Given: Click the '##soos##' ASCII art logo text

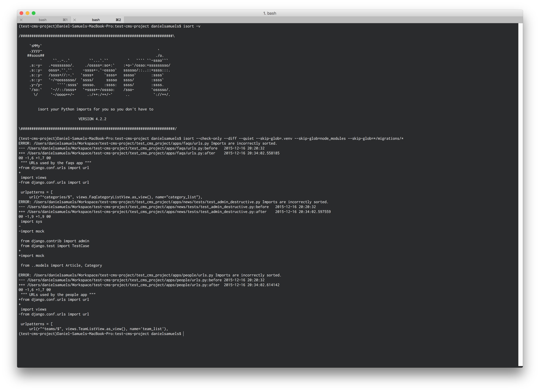Looking at the screenshot, I should point(36,56).
